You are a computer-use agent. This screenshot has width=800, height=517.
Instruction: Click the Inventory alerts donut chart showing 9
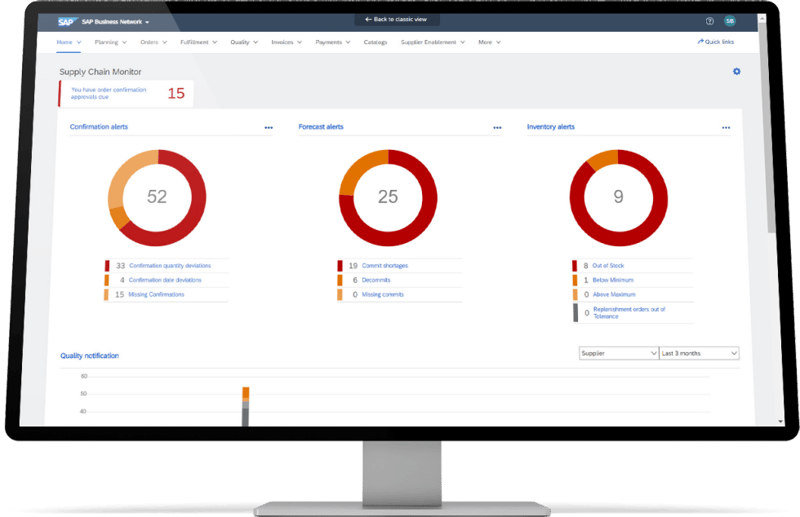(618, 198)
